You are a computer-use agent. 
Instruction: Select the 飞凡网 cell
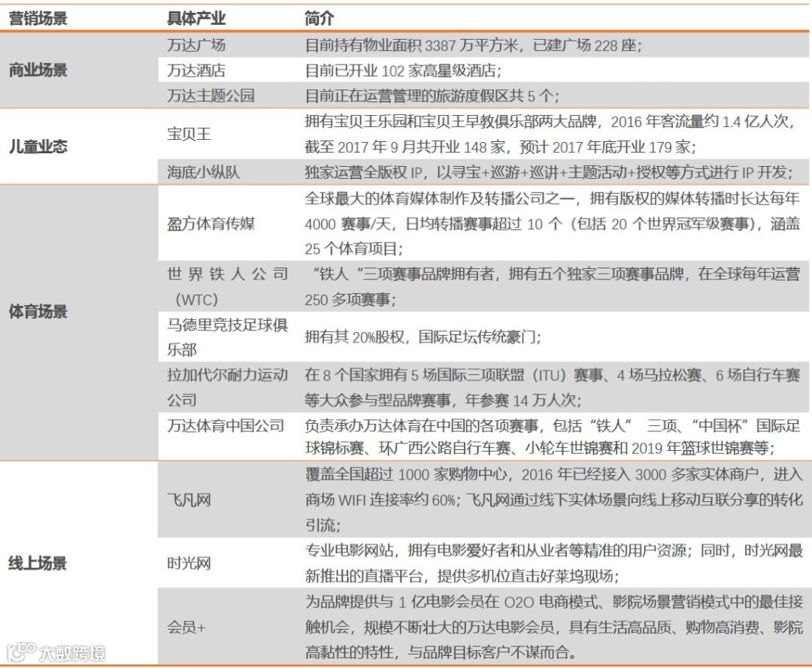189,500
